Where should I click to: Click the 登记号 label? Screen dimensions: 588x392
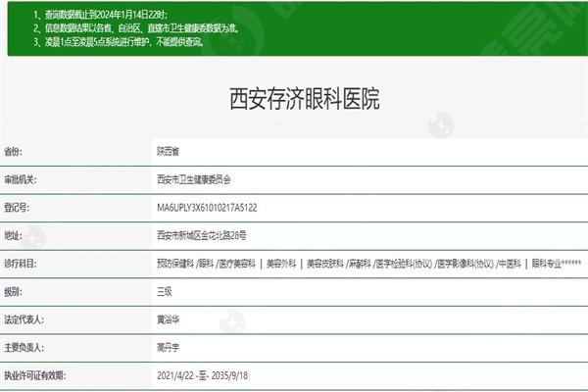17,208
